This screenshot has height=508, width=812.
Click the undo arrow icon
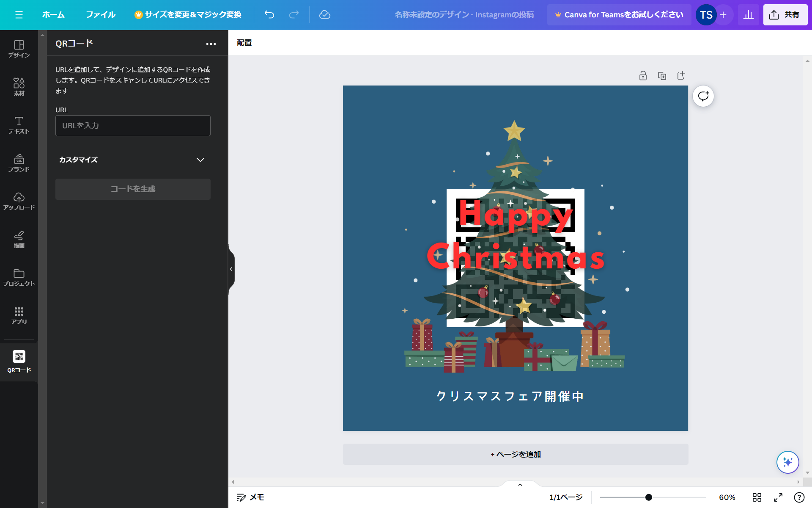(269, 15)
